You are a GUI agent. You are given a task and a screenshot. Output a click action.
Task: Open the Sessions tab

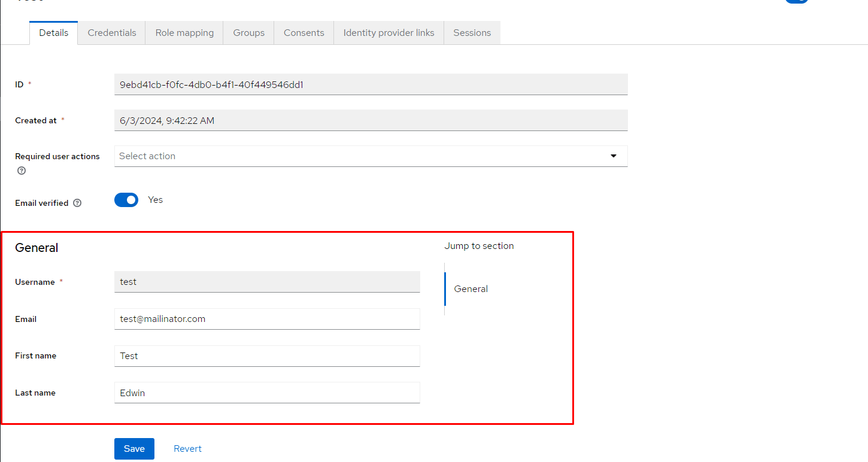point(472,32)
